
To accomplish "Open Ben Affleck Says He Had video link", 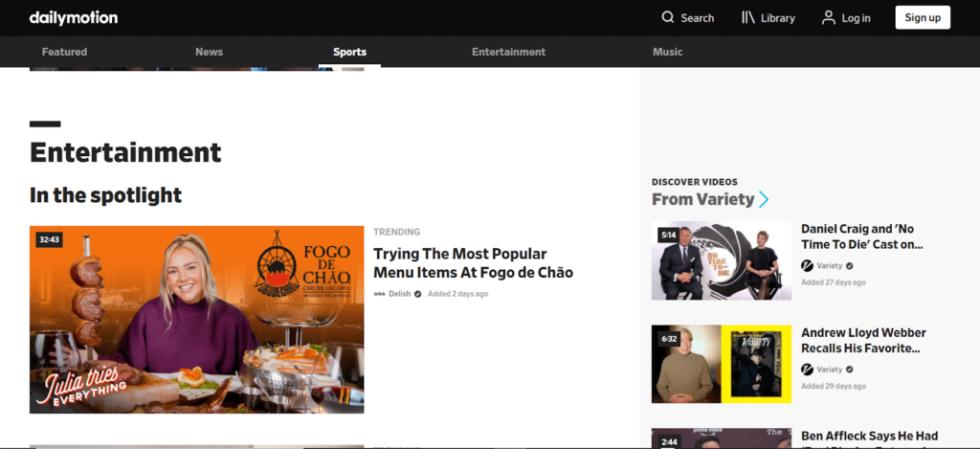I will pyautogui.click(x=869, y=437).
